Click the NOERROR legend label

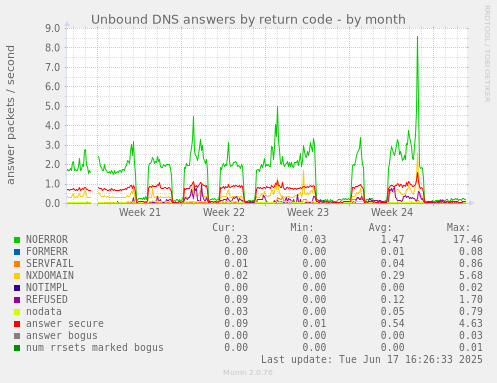point(47,239)
